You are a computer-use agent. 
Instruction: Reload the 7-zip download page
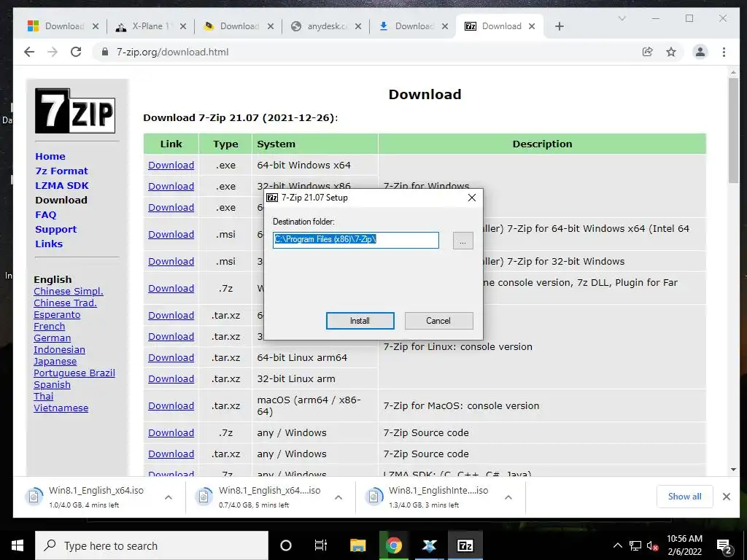coord(76,52)
